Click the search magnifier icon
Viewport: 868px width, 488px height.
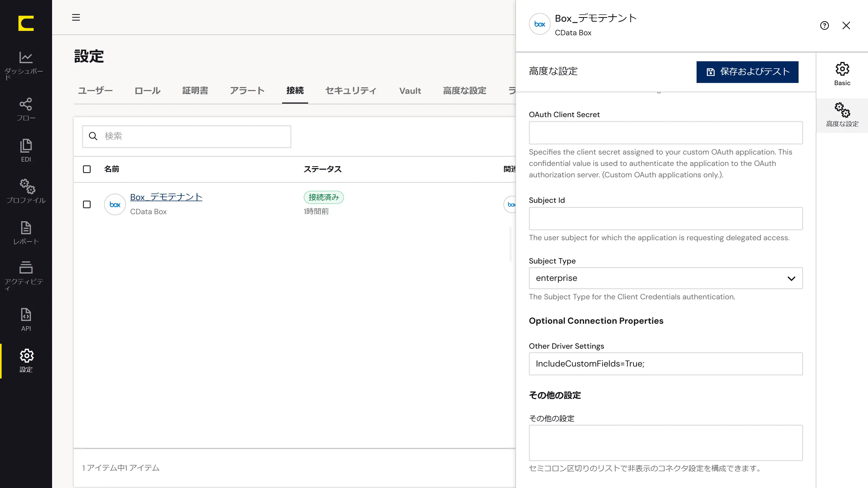click(93, 136)
